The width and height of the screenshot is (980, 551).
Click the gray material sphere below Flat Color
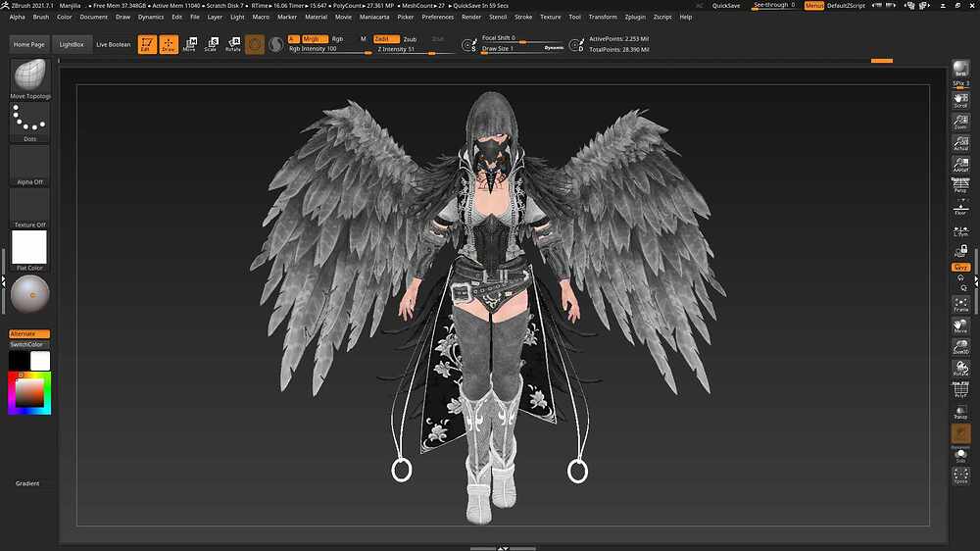pos(29,294)
